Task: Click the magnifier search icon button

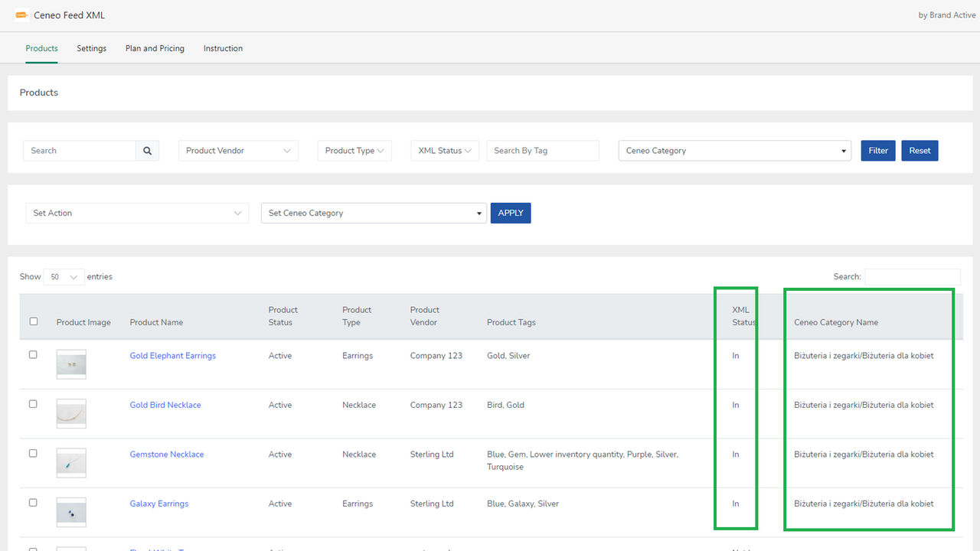Action: (148, 151)
